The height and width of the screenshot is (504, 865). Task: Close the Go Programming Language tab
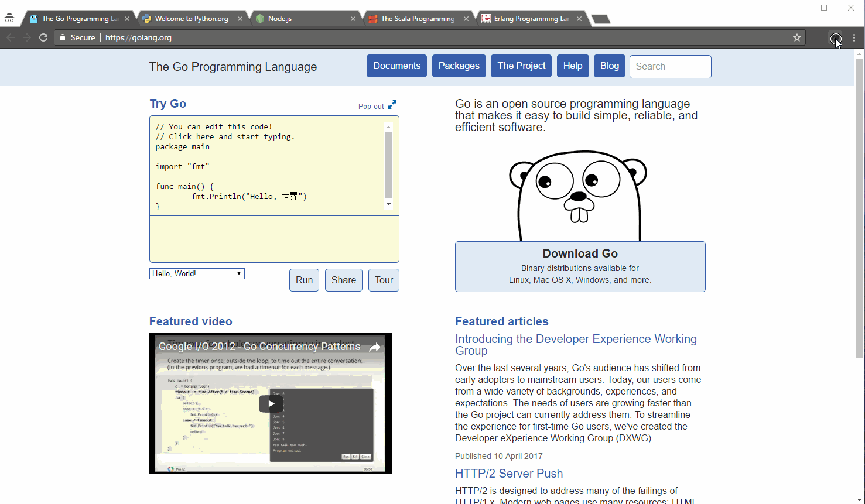pos(127,19)
